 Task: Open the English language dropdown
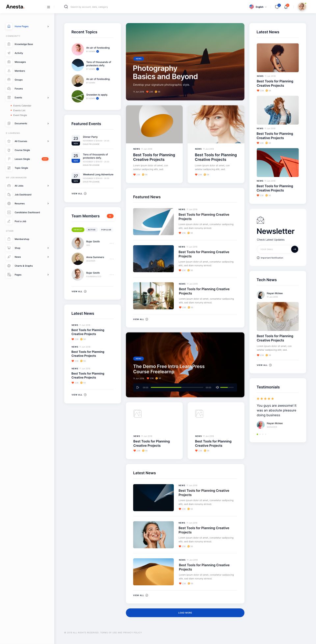coord(259,7)
